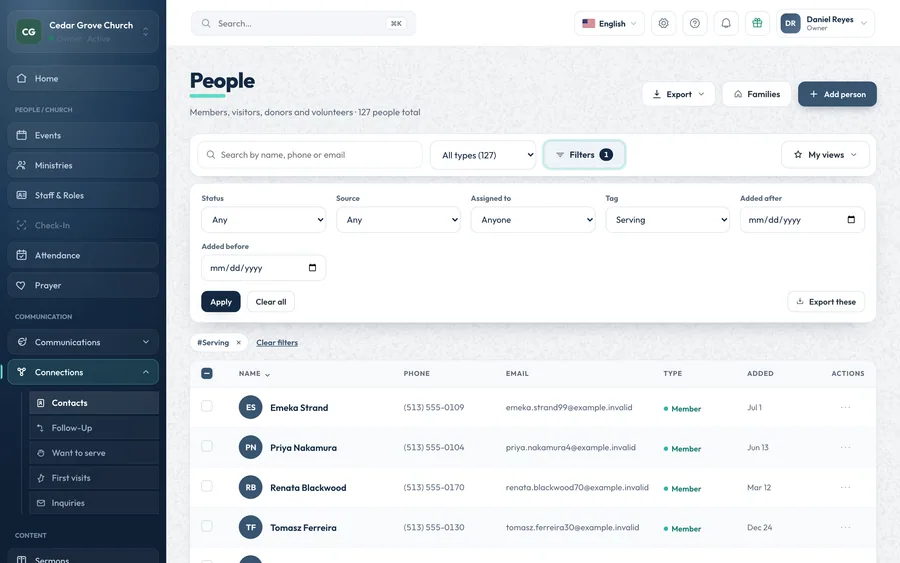Open Follow-Up in the sidebar
The width and height of the screenshot is (900, 563).
[x=94, y=428]
